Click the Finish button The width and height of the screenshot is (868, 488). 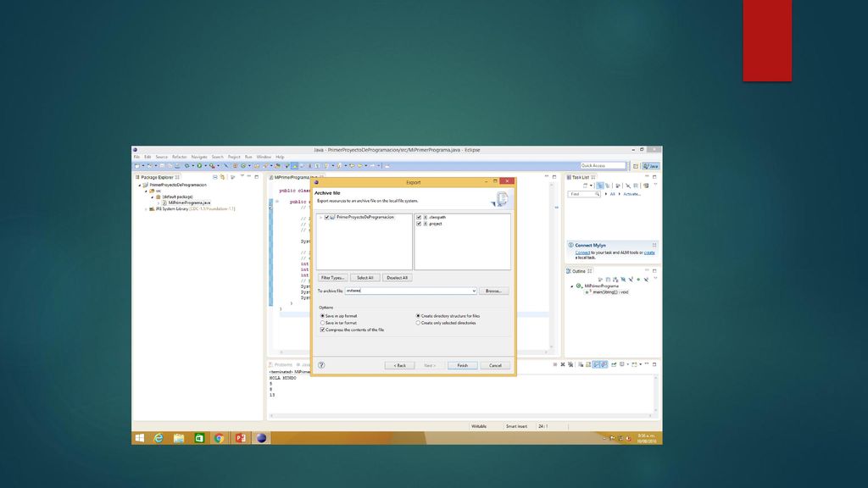coord(462,366)
